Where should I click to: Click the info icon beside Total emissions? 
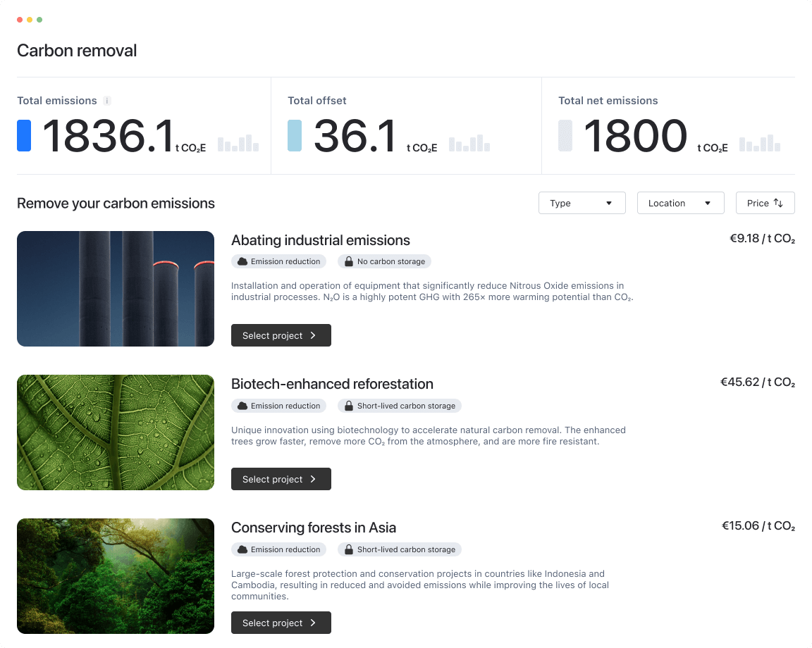tap(106, 101)
